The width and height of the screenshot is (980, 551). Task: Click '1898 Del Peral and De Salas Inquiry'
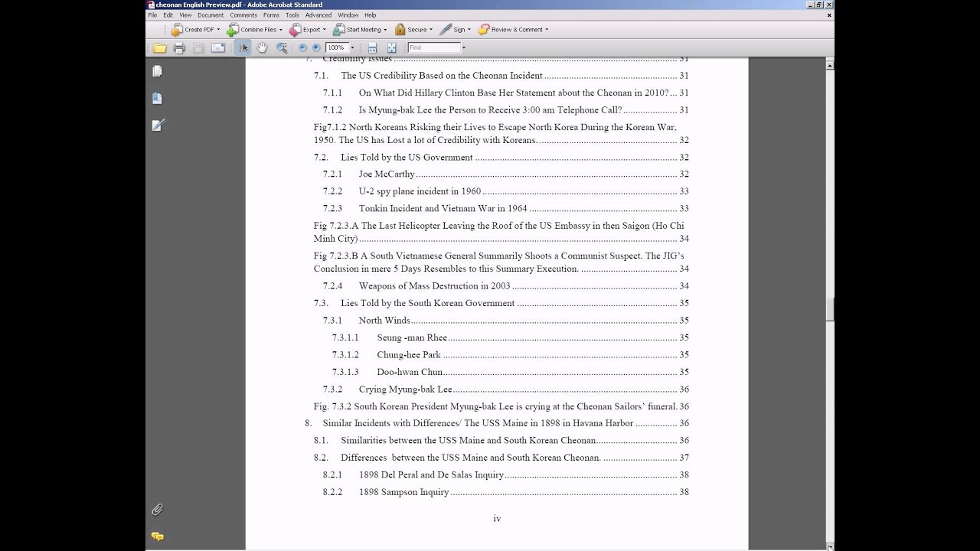coord(432,475)
